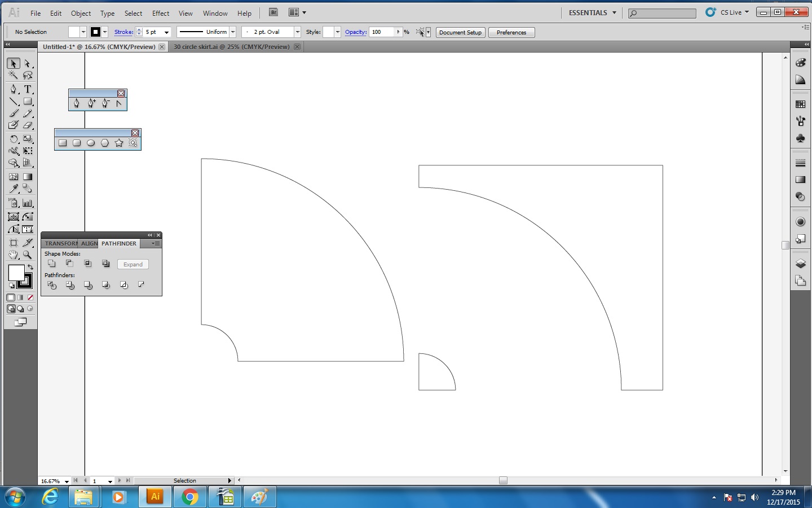The height and width of the screenshot is (508, 812).
Task: Open the Effect menu
Action: [x=161, y=13]
